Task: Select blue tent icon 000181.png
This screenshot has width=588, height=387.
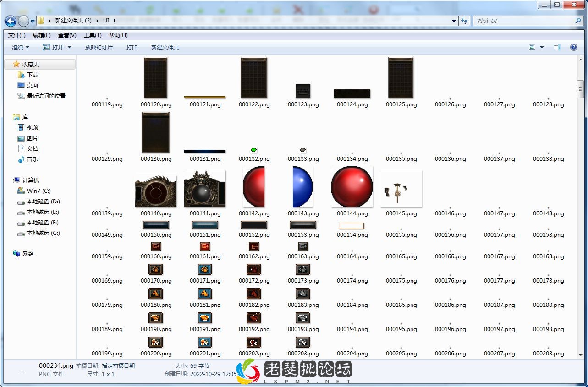Action: (205, 294)
